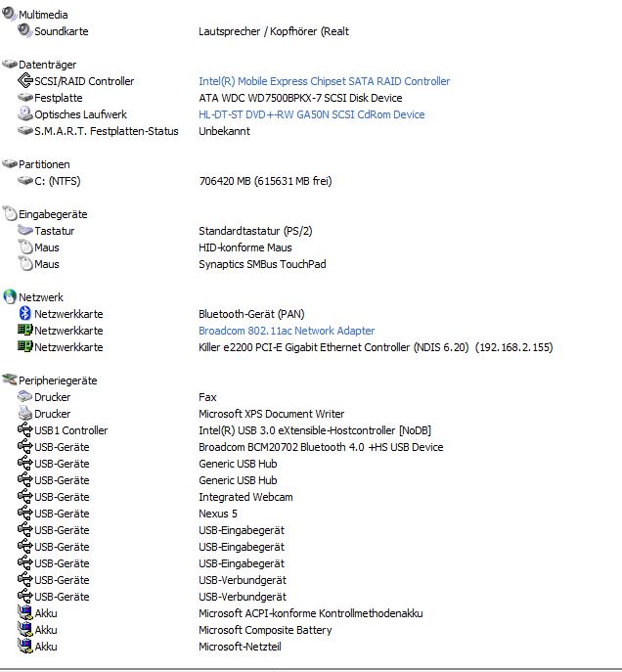Viewport: 622px width, 672px height.
Task: Click 'Lautsprecher / Kopfhörer (Realt' value
Action: (x=274, y=31)
